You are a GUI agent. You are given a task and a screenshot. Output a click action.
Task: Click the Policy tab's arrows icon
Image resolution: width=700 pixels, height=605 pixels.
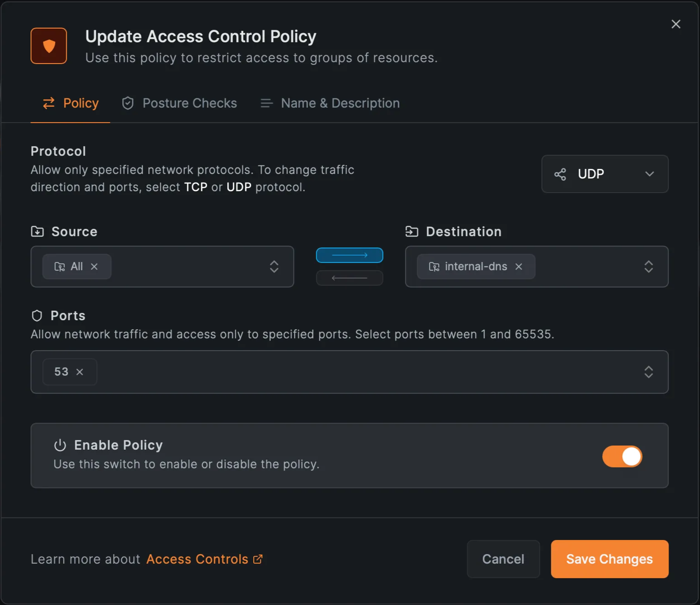[x=49, y=103]
